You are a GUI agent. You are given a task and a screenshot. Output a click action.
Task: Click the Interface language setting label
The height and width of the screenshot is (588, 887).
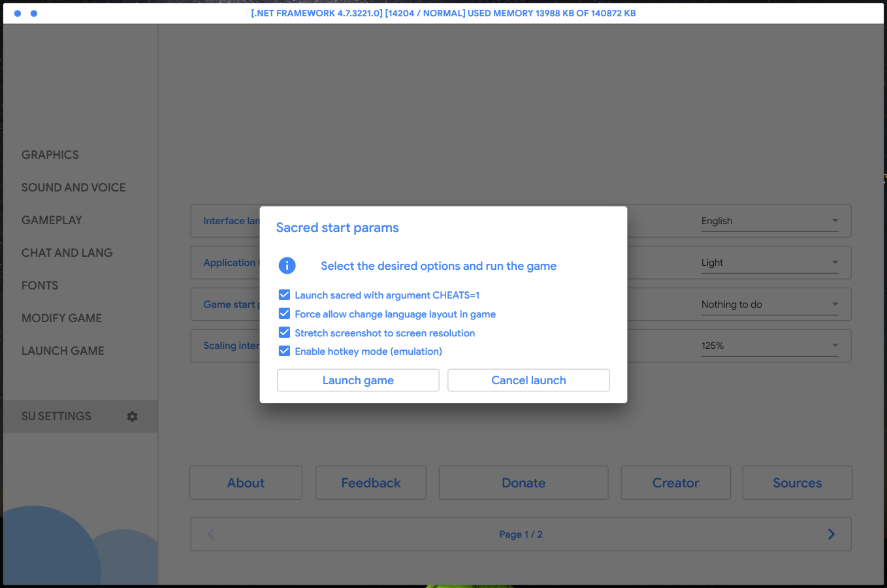coord(231,221)
